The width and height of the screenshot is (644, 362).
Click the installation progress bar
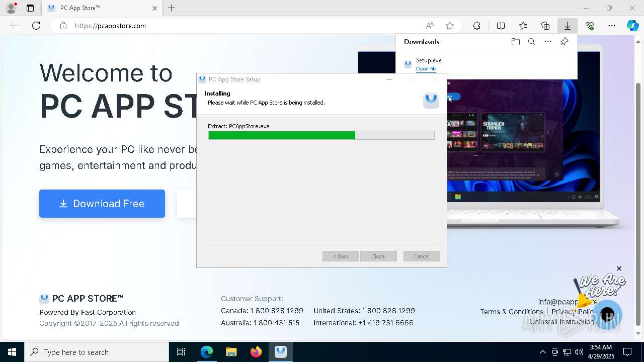(x=321, y=135)
